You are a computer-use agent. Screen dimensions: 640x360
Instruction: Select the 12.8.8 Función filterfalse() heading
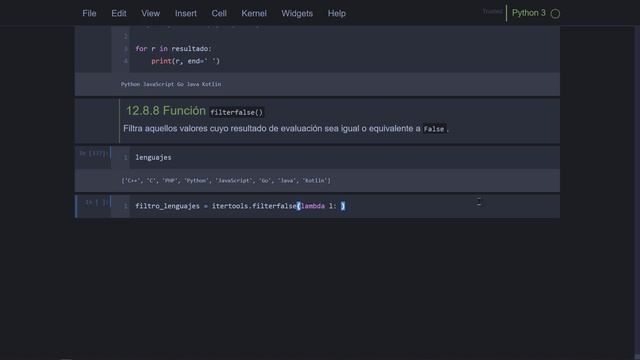pos(195,111)
